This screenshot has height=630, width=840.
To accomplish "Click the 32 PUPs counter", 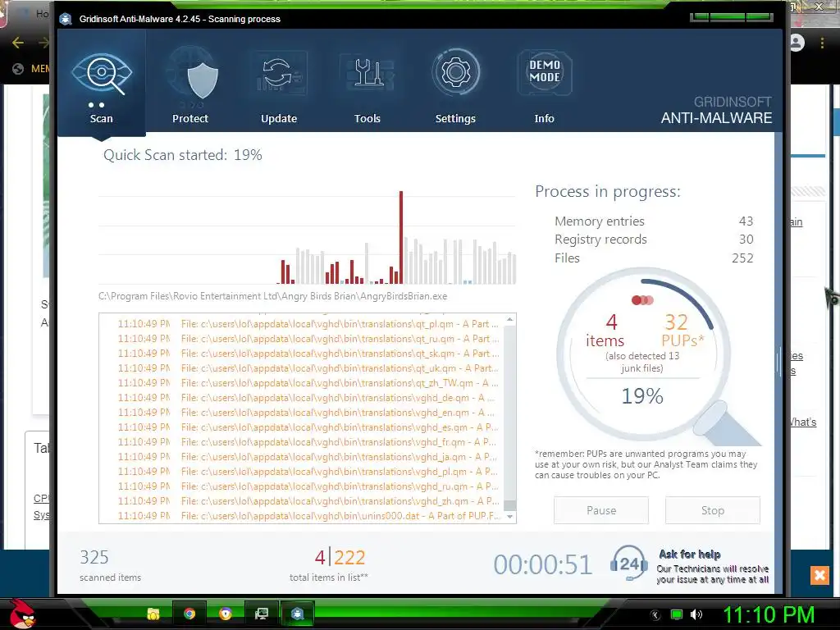I will click(x=682, y=330).
